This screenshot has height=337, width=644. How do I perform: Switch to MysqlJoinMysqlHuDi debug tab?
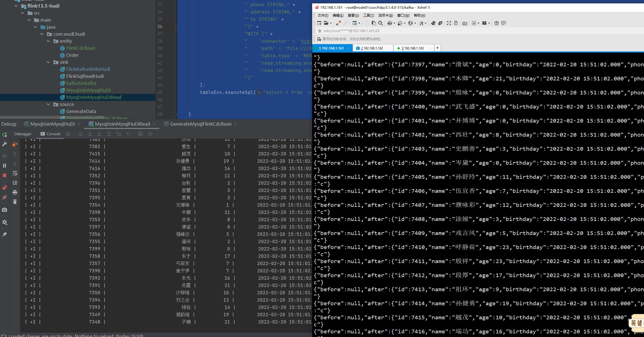[53, 124]
